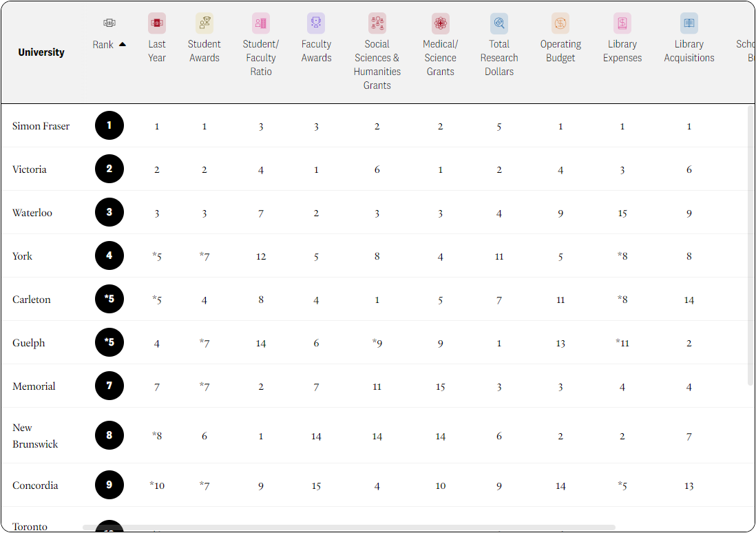Click the Student Awards trophy icon
Image resolution: width=756 pixels, height=533 pixels.
[204, 23]
